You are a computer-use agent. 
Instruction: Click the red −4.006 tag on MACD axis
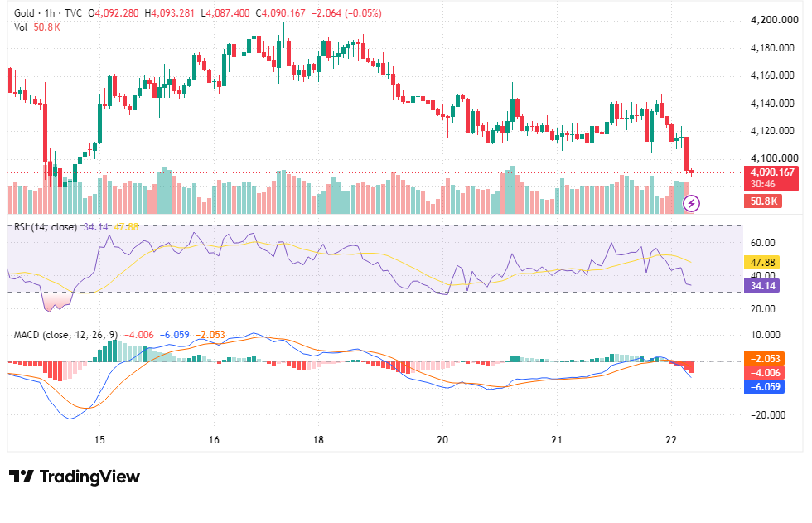tap(765, 372)
